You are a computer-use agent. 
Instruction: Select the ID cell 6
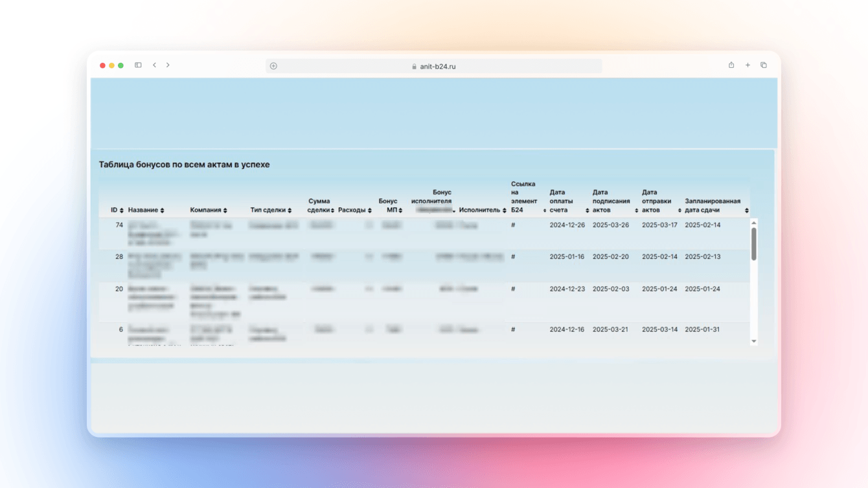click(121, 330)
